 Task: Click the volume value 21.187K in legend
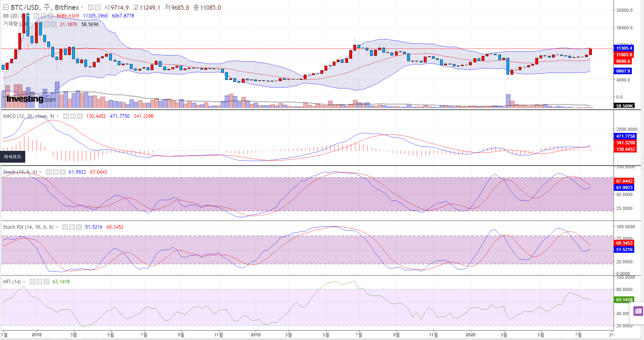pos(68,24)
